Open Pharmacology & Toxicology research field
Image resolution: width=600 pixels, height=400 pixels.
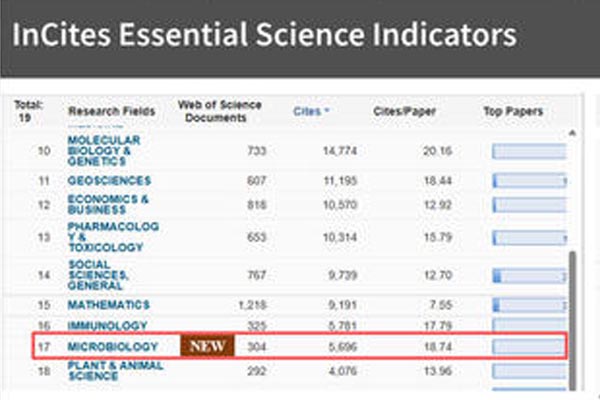[108, 236]
